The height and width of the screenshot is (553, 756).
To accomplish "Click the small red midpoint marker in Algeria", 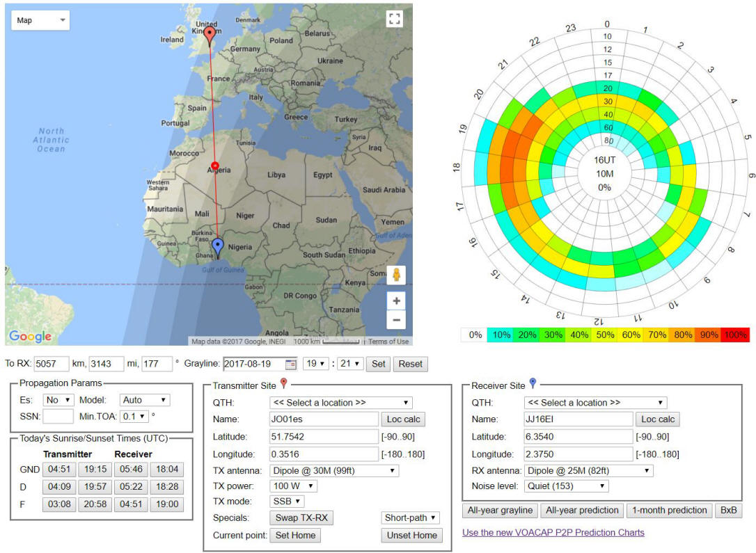I will 215,166.
